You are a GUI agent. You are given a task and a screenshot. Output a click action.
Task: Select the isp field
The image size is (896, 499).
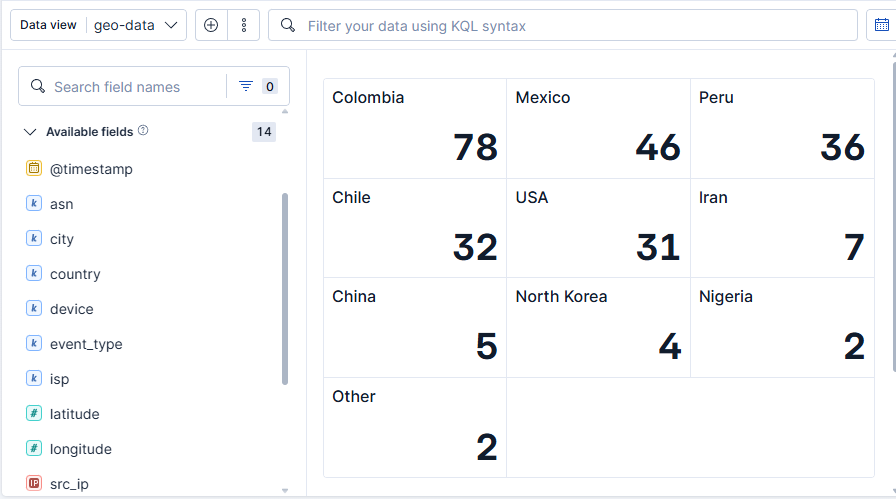click(x=59, y=379)
